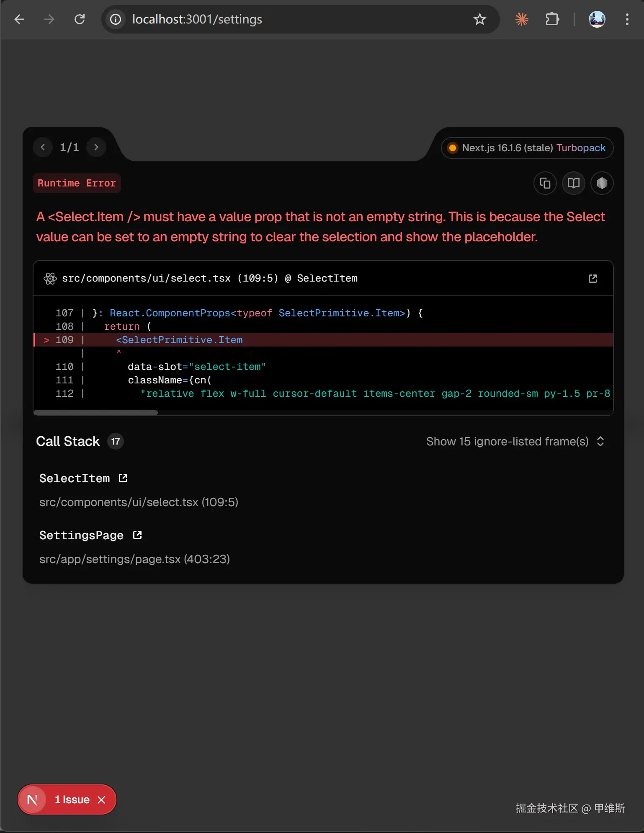This screenshot has width=644, height=833.
Task: Open the docs via the book icon
Action: point(573,183)
